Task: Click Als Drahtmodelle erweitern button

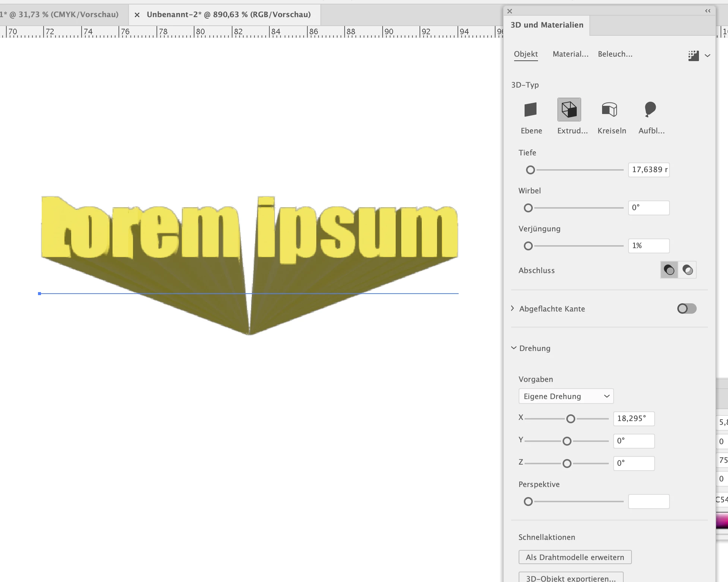Action: pos(575,557)
